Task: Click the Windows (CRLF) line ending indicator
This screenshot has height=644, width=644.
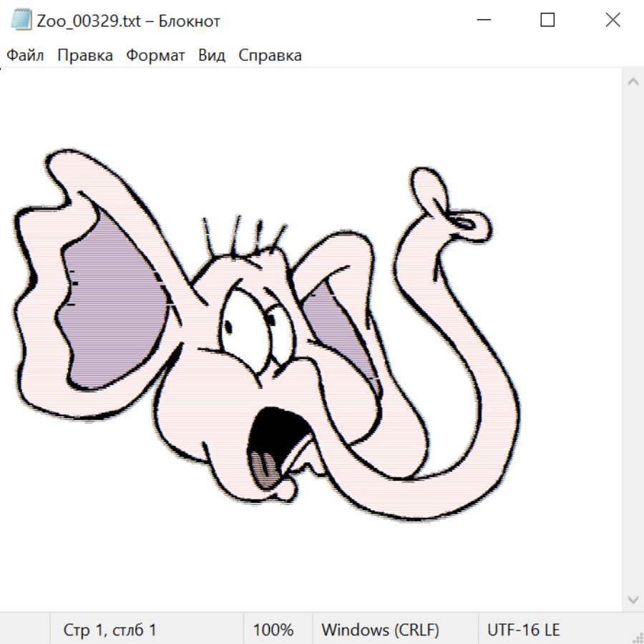Action: (x=380, y=630)
